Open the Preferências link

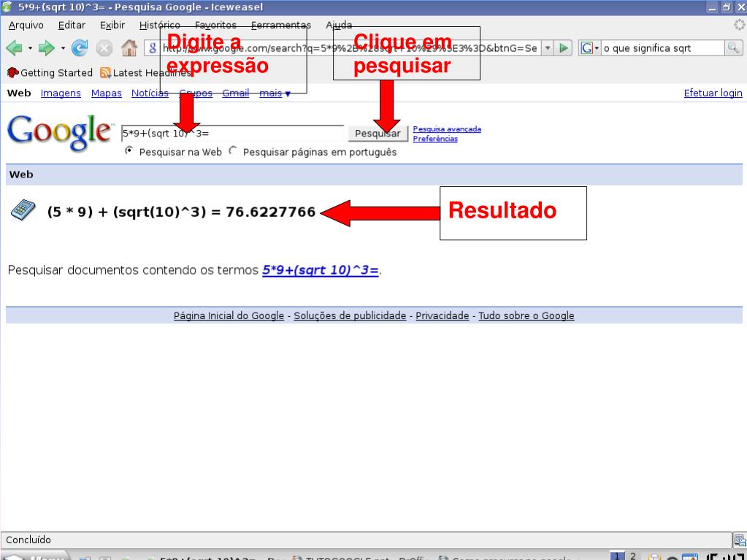click(x=435, y=139)
